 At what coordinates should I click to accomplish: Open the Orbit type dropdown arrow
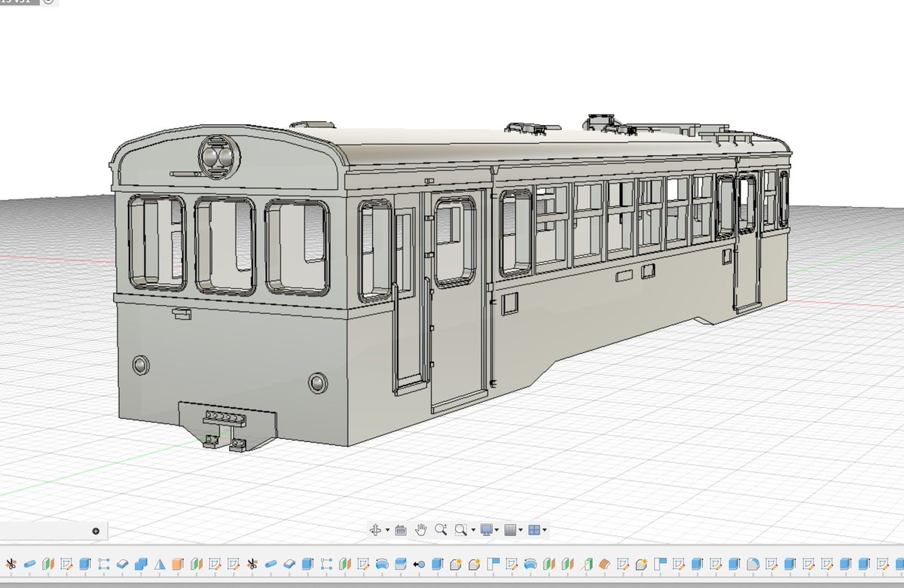[387, 531]
